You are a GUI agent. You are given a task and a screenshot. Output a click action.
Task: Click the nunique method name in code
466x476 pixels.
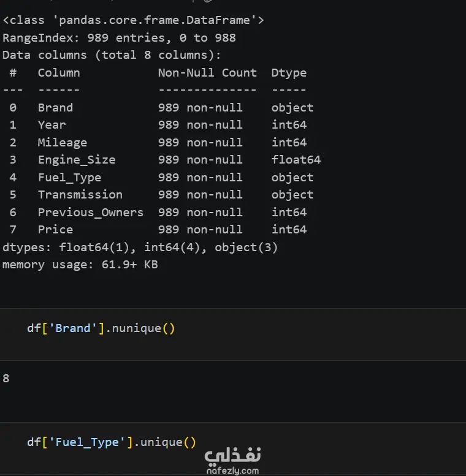137,329
